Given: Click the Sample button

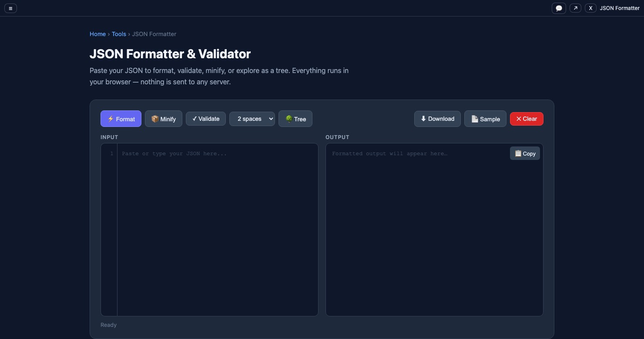Looking at the screenshot, I should tap(485, 119).
